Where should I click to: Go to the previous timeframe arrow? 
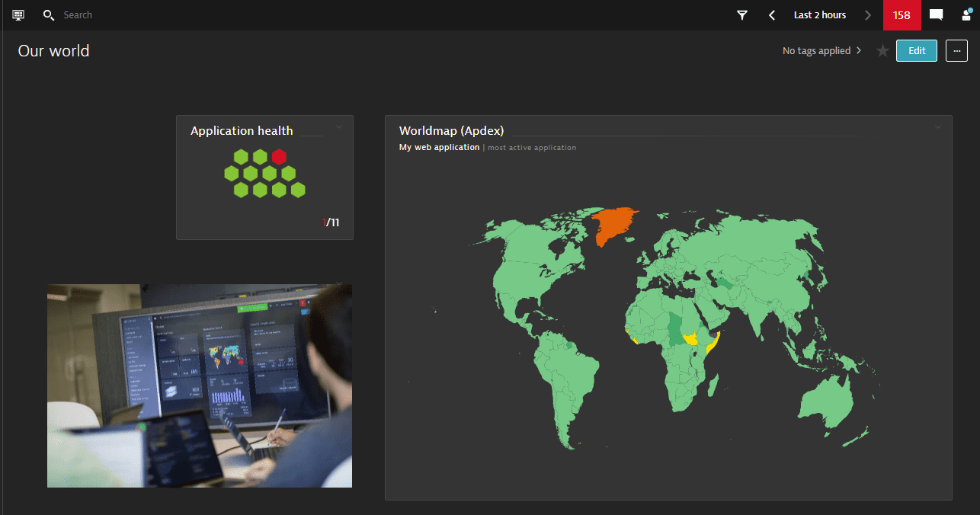(x=772, y=15)
